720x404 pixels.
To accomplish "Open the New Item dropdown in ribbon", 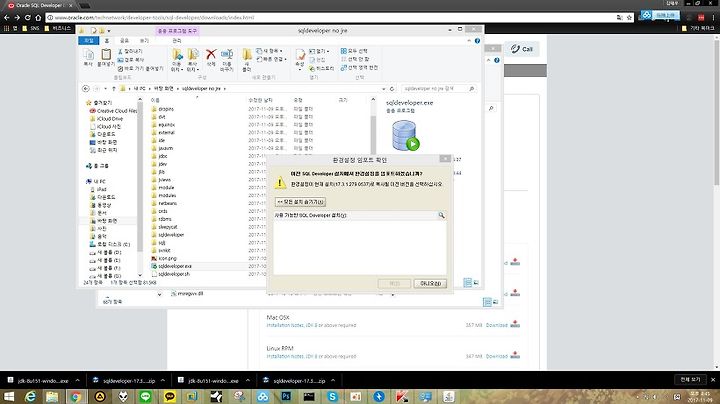I will pyautogui.click(x=270, y=51).
